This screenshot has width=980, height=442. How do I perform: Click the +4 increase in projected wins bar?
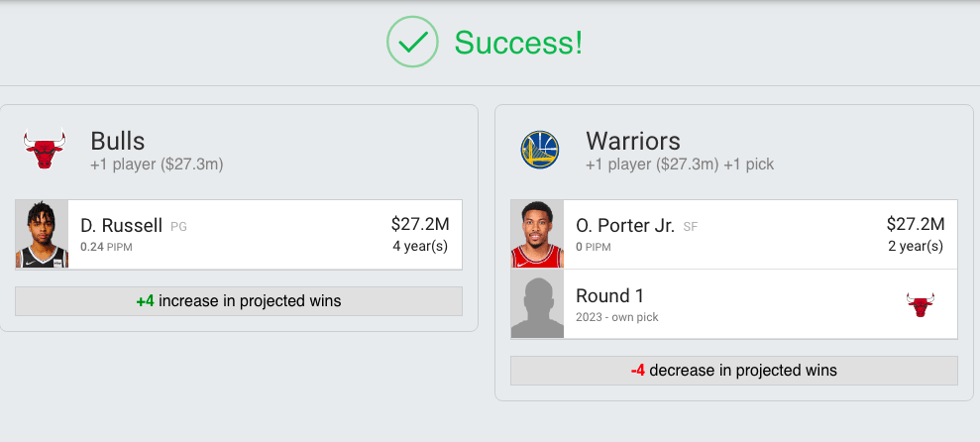[239, 301]
